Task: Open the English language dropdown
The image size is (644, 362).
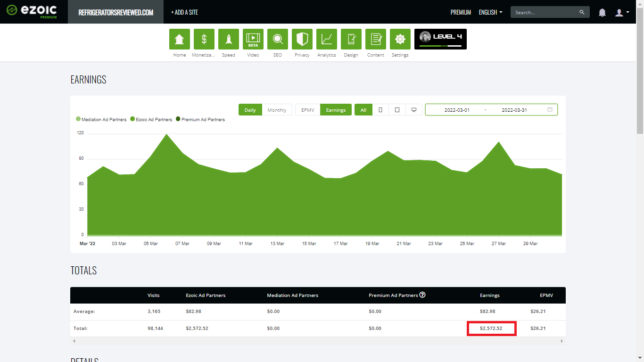Action: (490, 12)
